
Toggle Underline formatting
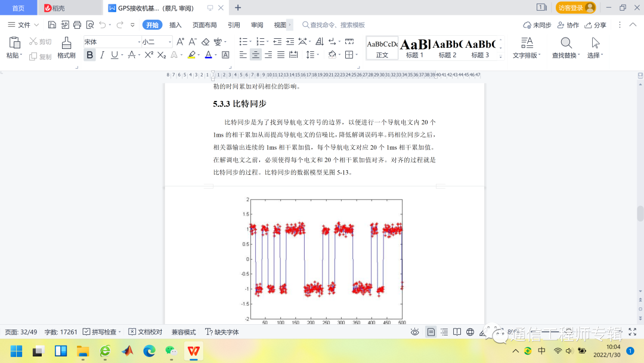tap(114, 55)
